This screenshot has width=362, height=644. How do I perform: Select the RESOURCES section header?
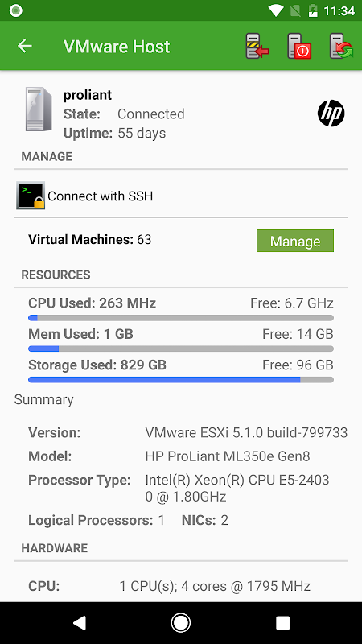coord(56,275)
